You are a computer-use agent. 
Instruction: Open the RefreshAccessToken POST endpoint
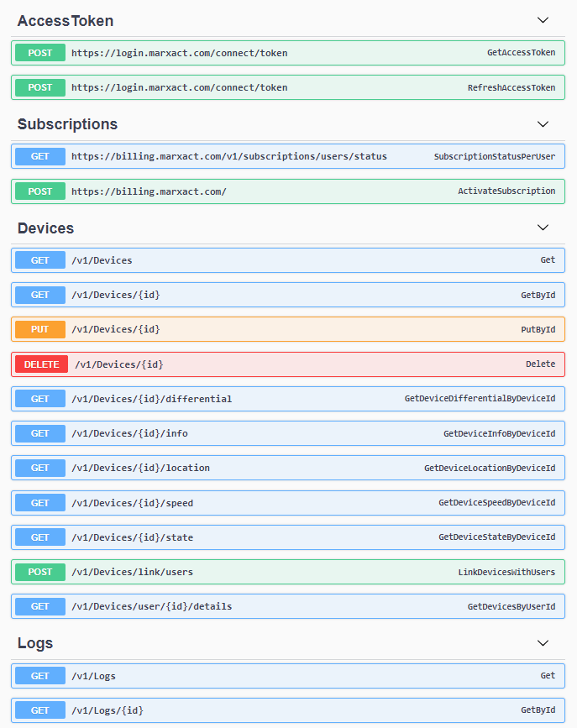[x=288, y=87]
